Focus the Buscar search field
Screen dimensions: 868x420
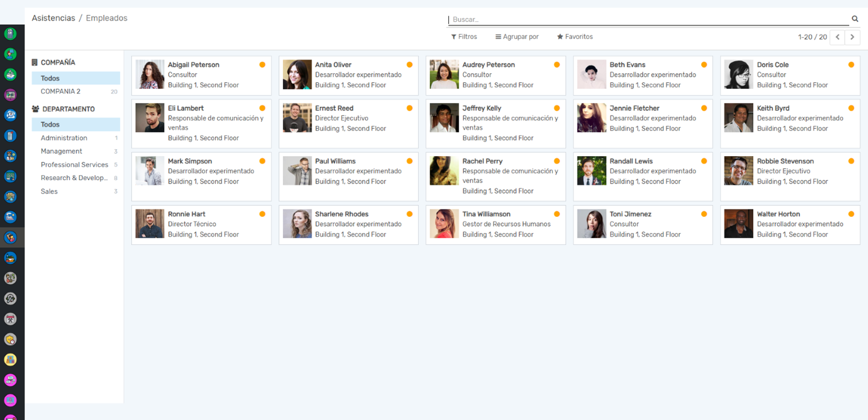tap(646, 19)
